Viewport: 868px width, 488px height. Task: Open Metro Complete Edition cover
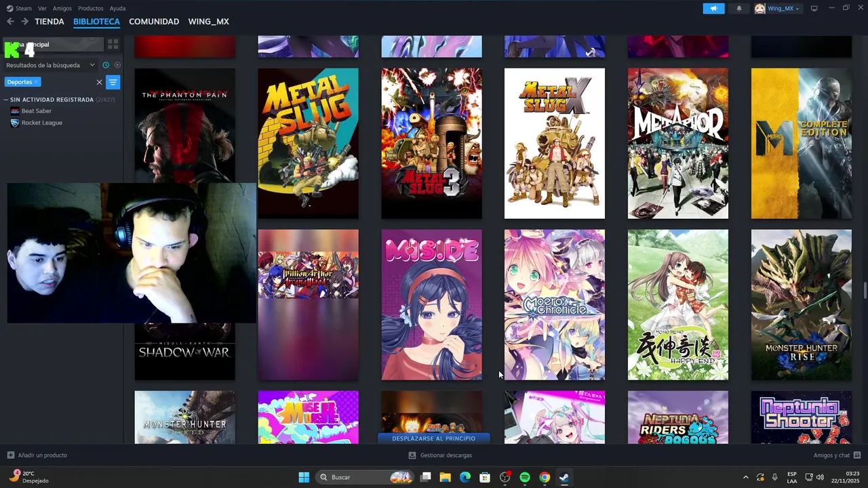802,143
